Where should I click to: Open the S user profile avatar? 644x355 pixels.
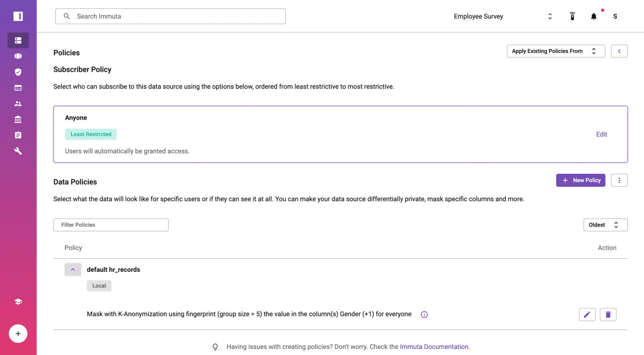pyautogui.click(x=615, y=16)
